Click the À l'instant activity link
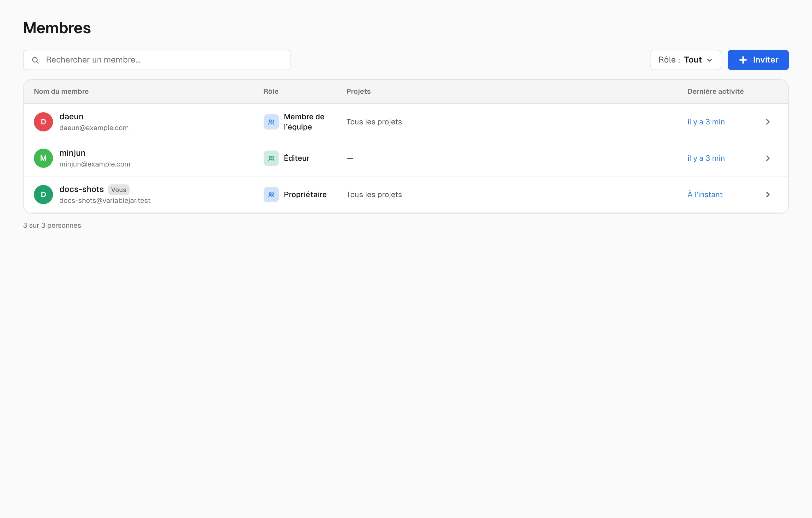 705,195
